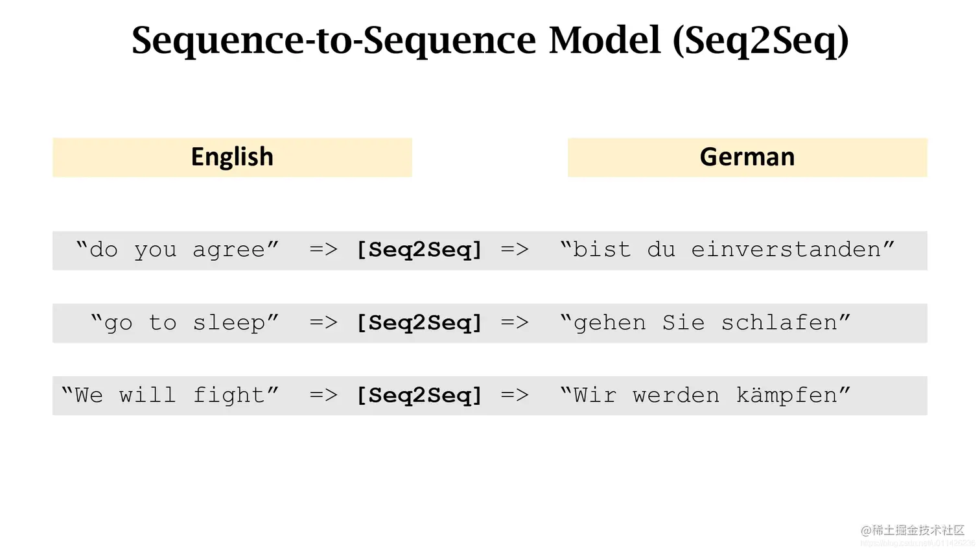Select the English header box
Image resolution: width=980 pixels, height=552 pixels.
click(232, 157)
